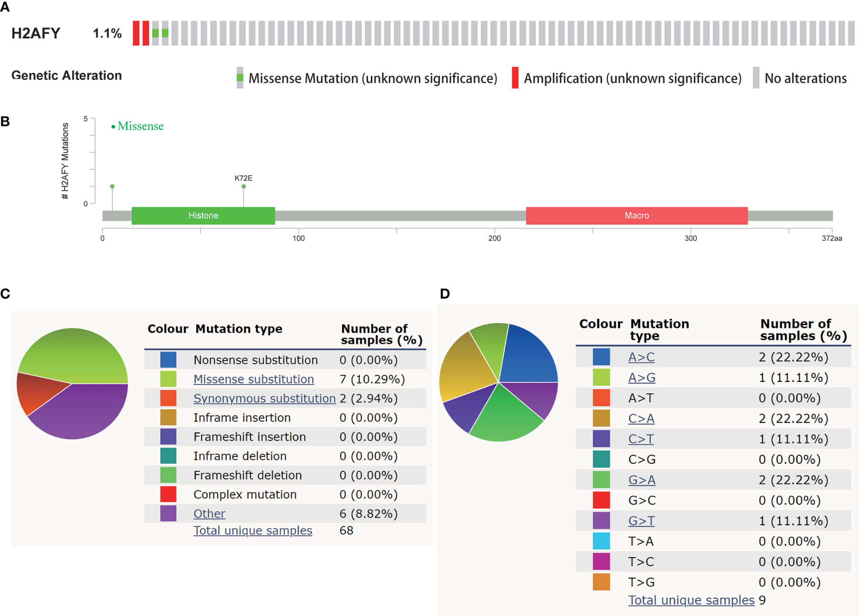Screen dimensions: 859x616
Task: Select the Other purple color swatch
Action: pos(168,514)
